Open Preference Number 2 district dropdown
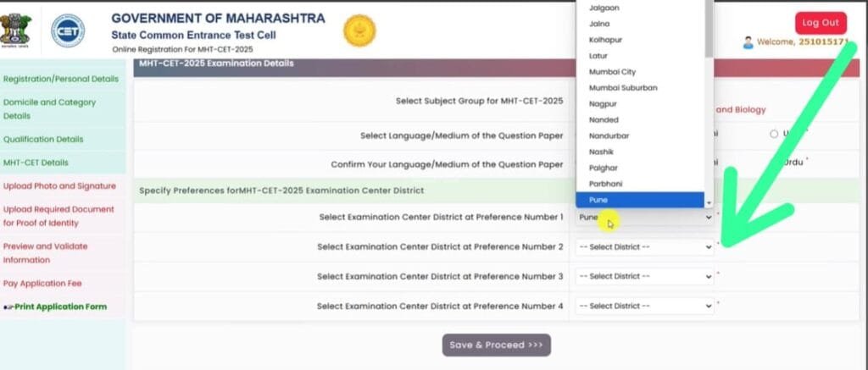This screenshot has width=868, height=370. (x=644, y=246)
